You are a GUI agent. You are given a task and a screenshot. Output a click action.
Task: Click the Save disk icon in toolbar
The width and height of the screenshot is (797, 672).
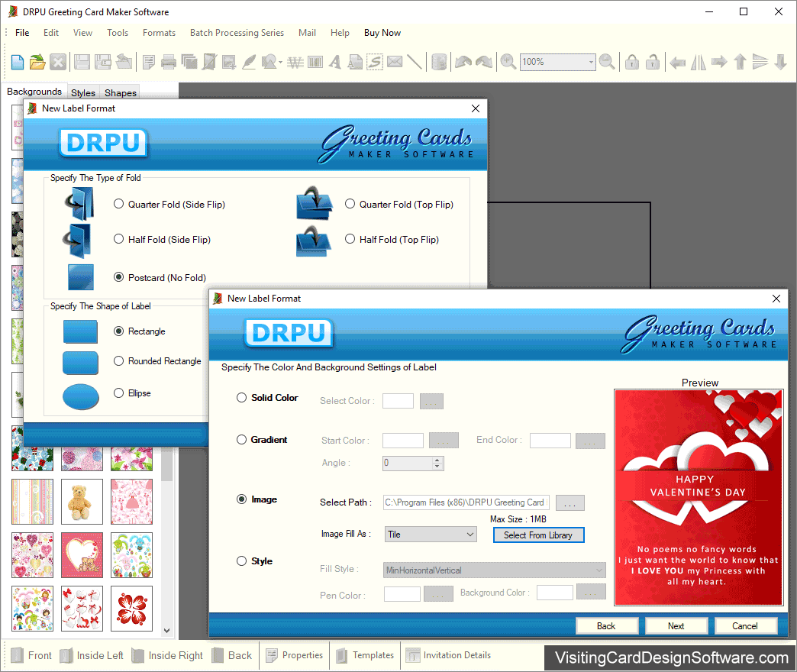pyautogui.click(x=82, y=62)
